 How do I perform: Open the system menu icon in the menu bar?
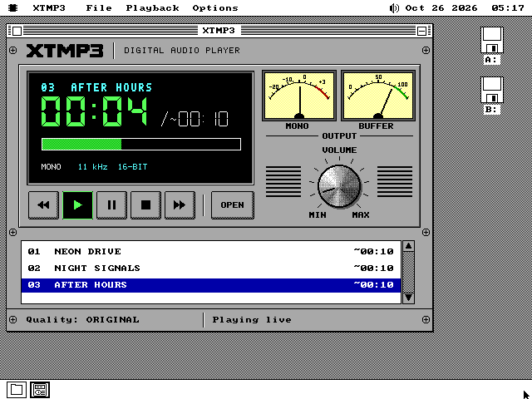(x=13, y=7)
